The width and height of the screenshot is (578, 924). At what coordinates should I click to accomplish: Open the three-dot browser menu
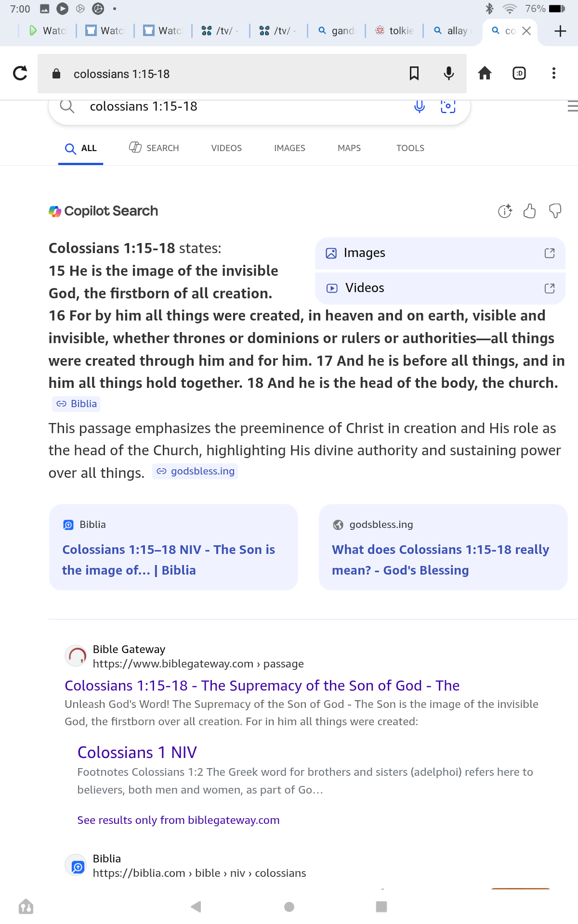pyautogui.click(x=553, y=74)
